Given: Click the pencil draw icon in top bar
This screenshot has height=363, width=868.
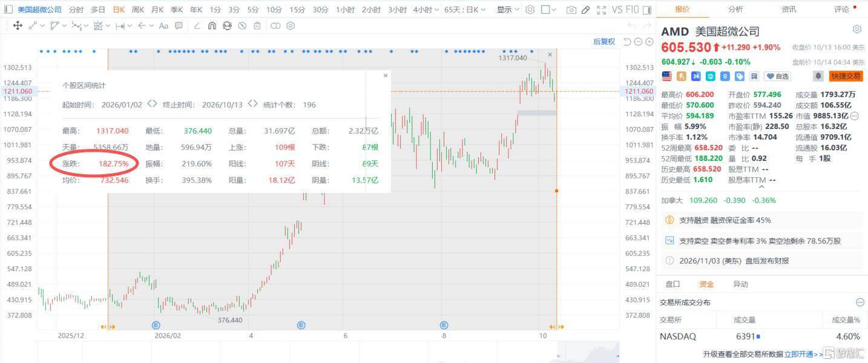Looking at the screenshot, I should click(586, 10).
